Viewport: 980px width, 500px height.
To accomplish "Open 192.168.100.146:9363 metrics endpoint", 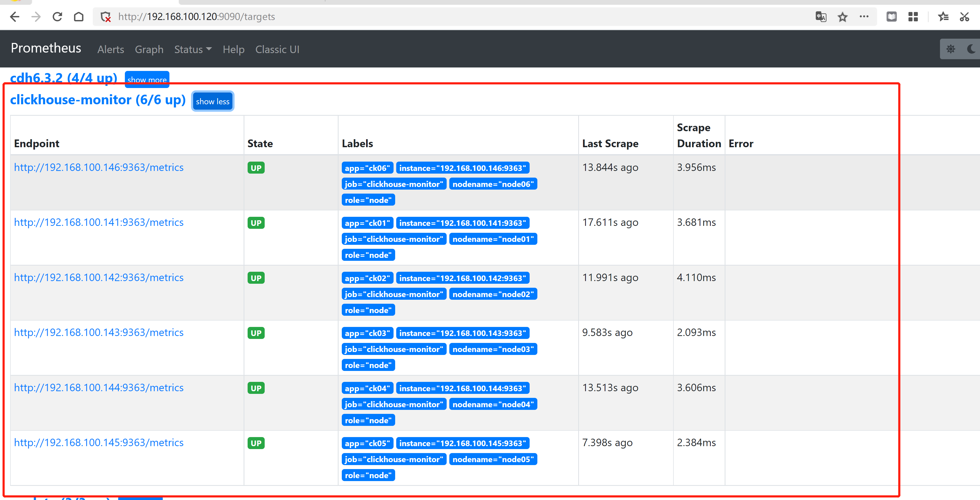I will [x=99, y=167].
